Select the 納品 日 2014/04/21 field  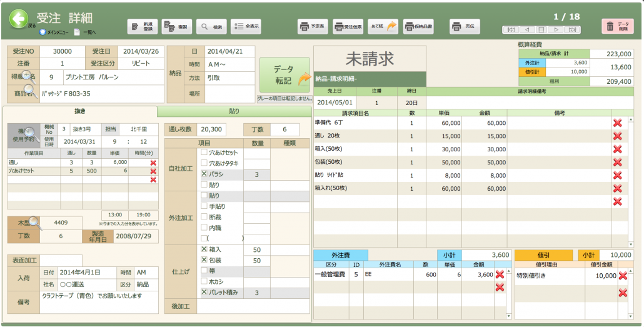click(x=229, y=51)
